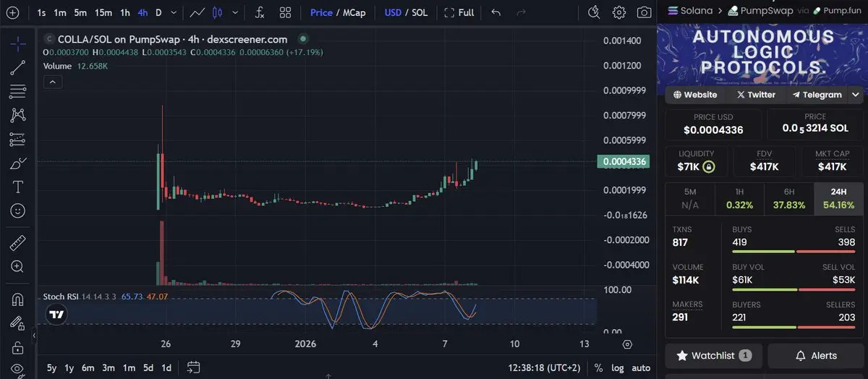The height and width of the screenshot is (379, 868).
Task: Open the TradingView logo link
Action: click(56, 314)
